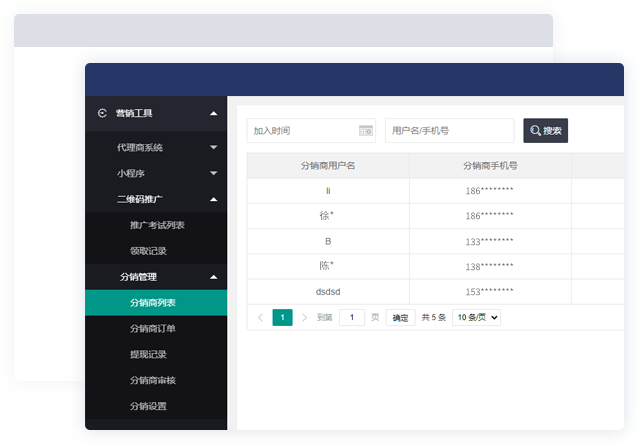Go to previous page using left arrow
Viewport: 640px width, 446px height.
click(x=261, y=317)
